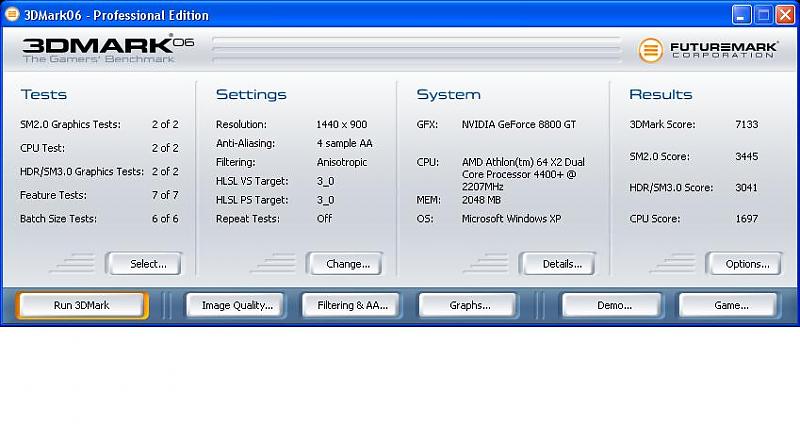Click the '4 sample AA' value
The width and height of the screenshot is (800, 424).
(x=344, y=143)
